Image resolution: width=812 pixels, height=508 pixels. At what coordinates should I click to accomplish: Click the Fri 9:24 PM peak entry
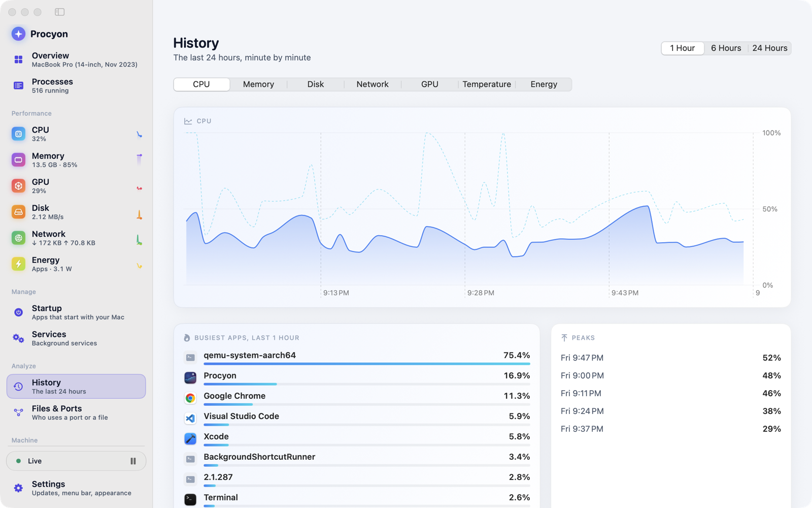pos(670,411)
